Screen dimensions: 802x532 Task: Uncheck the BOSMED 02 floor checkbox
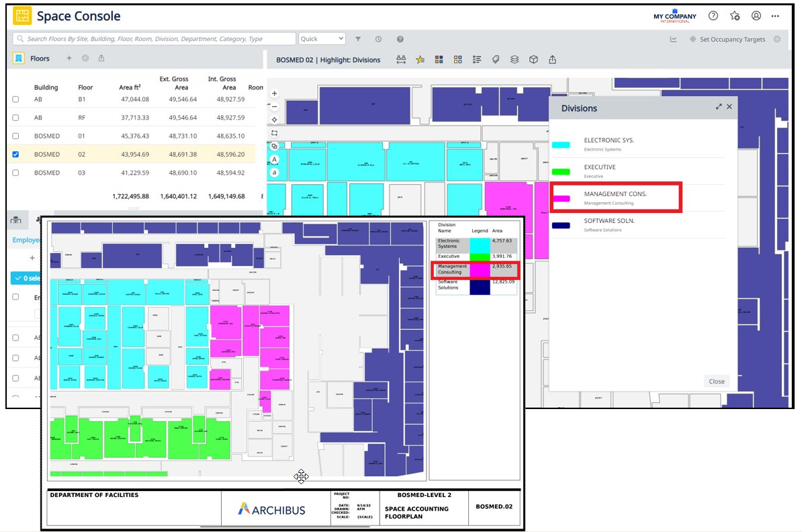(x=16, y=154)
